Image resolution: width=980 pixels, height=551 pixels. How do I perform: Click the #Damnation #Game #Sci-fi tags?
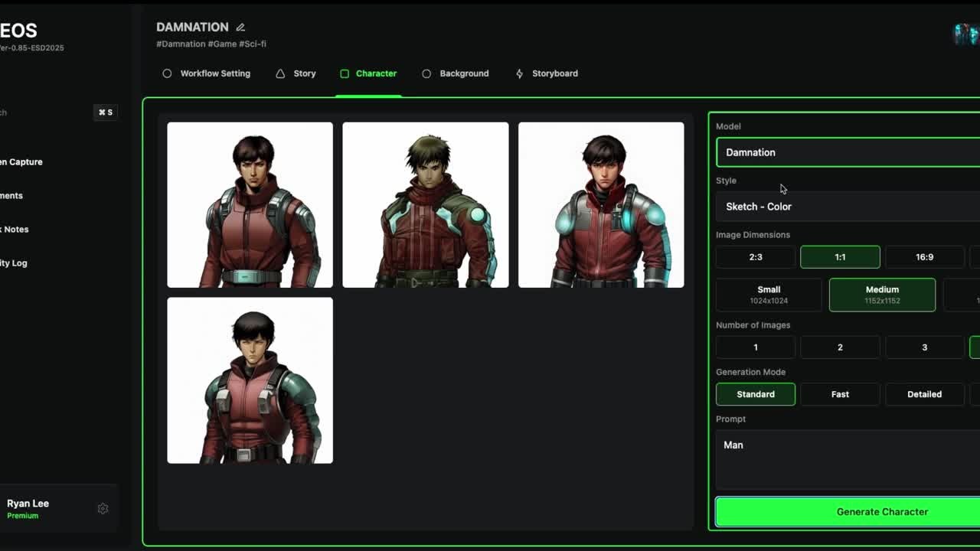point(211,44)
